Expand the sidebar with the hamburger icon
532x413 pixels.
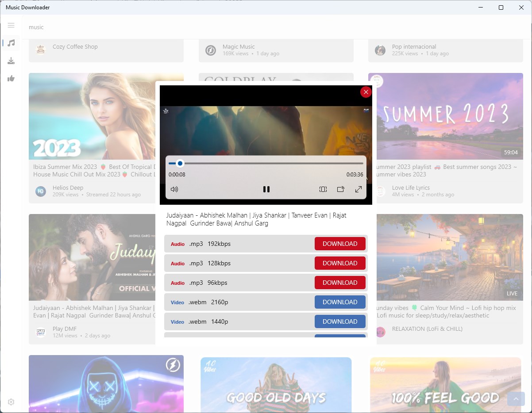[11, 25]
